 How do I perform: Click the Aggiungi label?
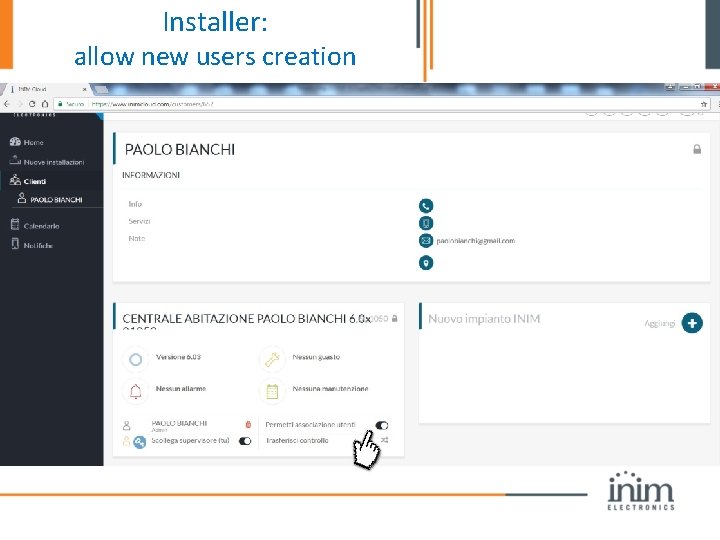pos(659,323)
